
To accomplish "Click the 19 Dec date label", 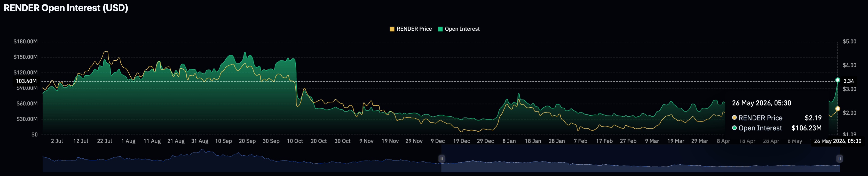I will point(462,141).
